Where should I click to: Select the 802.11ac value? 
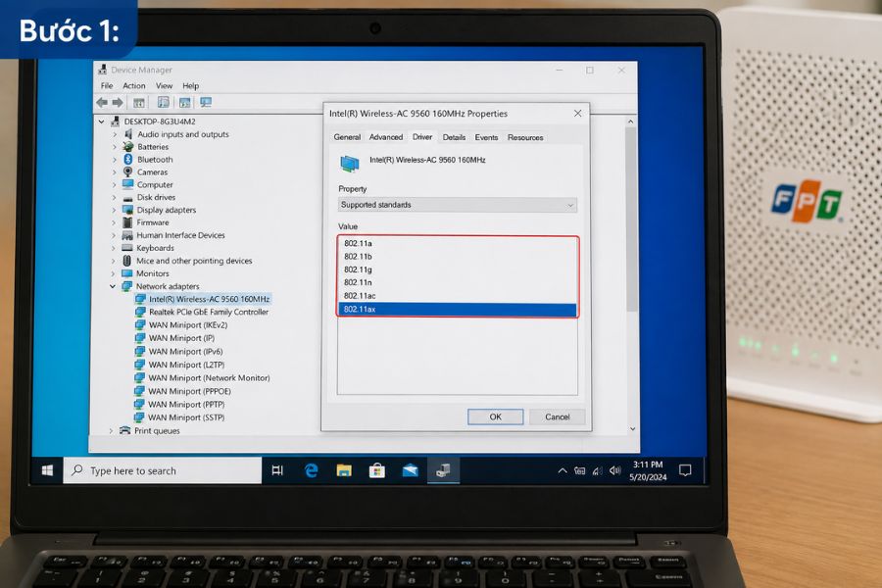tap(458, 296)
